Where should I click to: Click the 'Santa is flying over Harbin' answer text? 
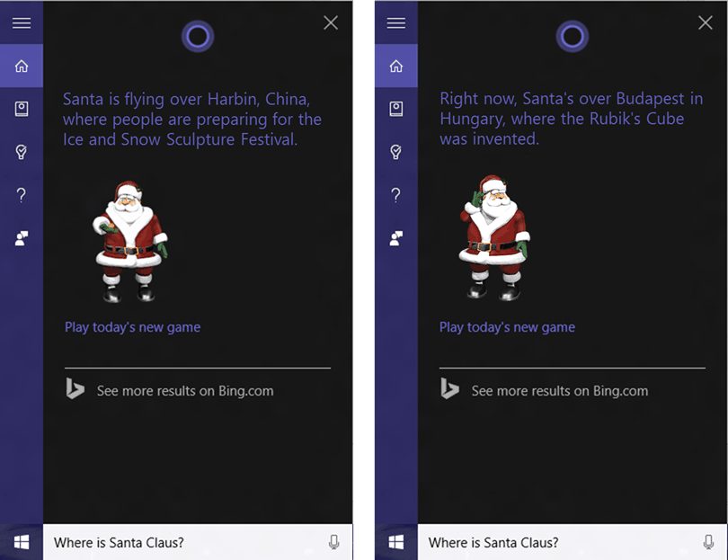pos(192,120)
